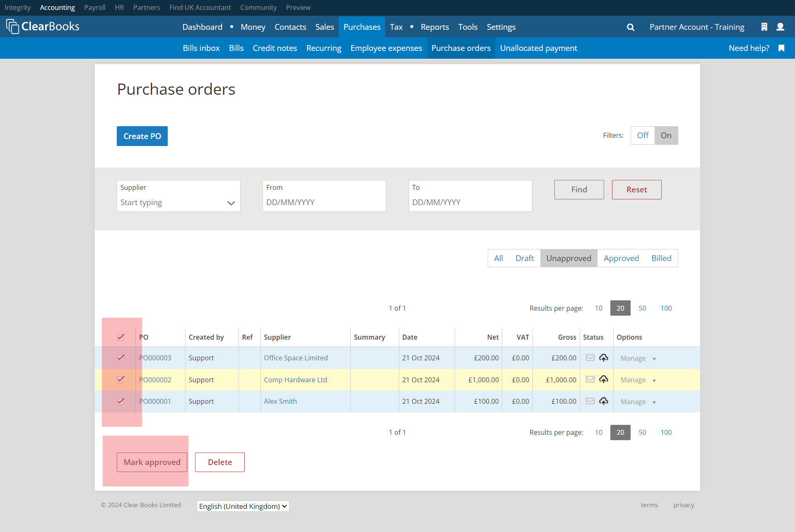
Task: Click email icon for PO000003
Action: (x=590, y=358)
